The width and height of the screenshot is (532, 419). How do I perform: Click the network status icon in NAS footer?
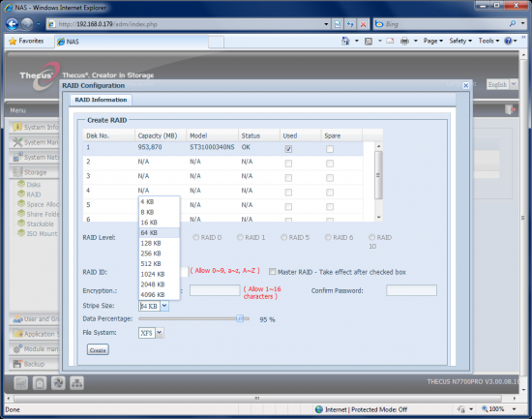click(x=76, y=383)
